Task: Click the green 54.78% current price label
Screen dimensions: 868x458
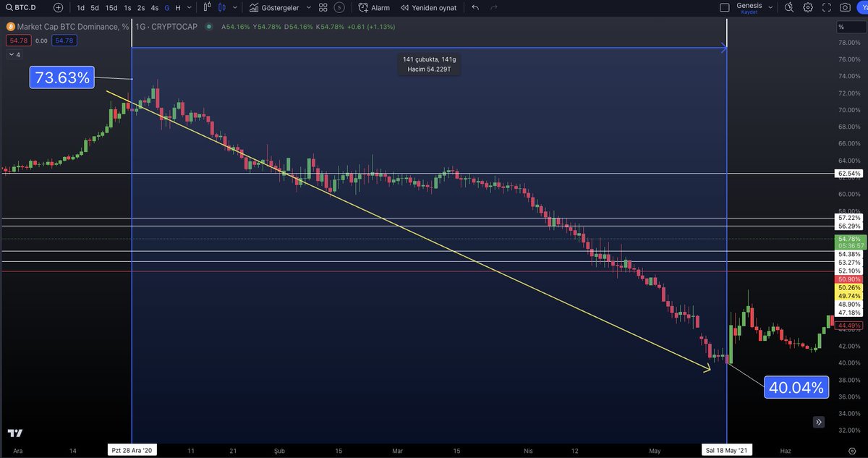Action: point(849,242)
